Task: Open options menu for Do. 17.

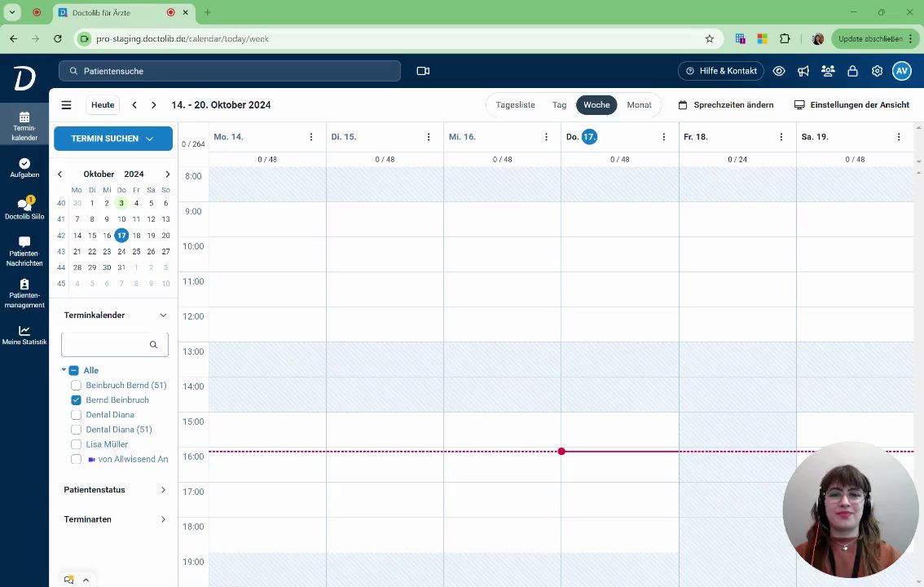Action: click(663, 137)
